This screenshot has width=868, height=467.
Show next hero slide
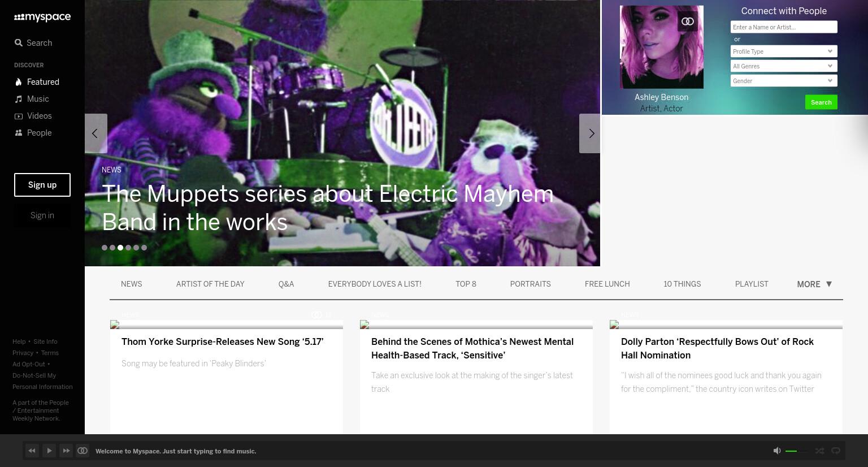click(x=590, y=133)
